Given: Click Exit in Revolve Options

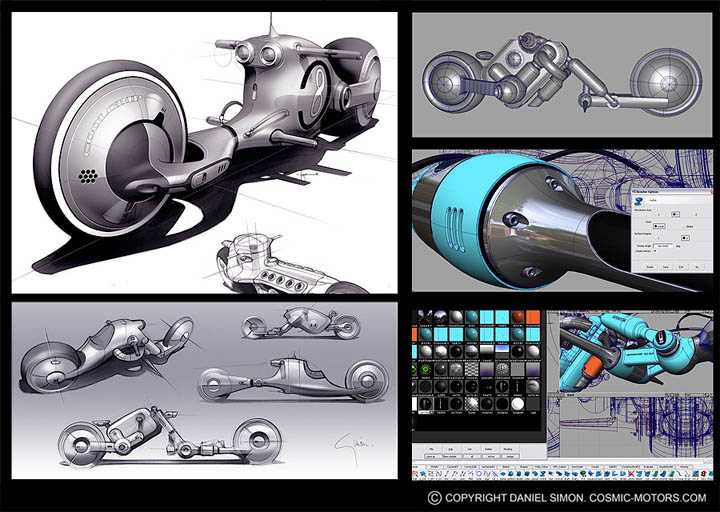Looking at the screenshot, I should [681, 267].
